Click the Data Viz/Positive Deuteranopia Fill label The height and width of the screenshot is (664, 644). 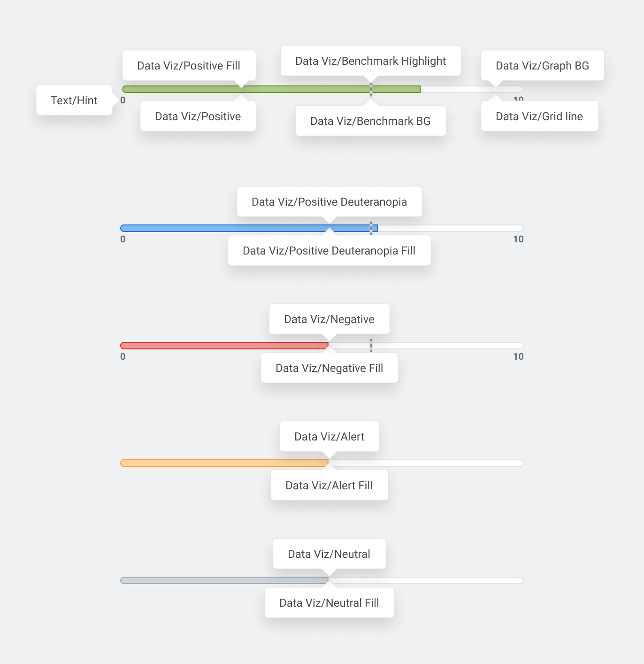tap(329, 251)
